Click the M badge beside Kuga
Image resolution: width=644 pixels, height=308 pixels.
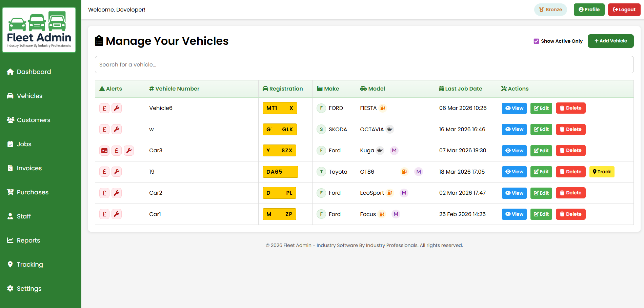[x=394, y=150]
